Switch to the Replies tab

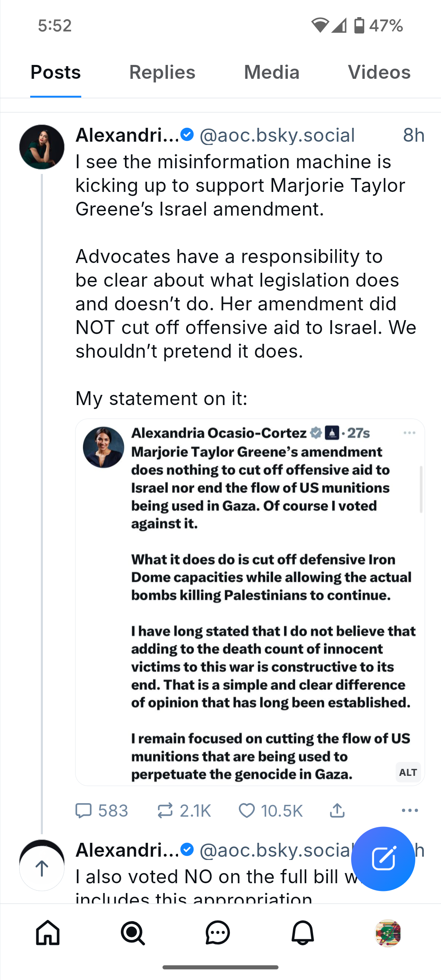coord(162,73)
